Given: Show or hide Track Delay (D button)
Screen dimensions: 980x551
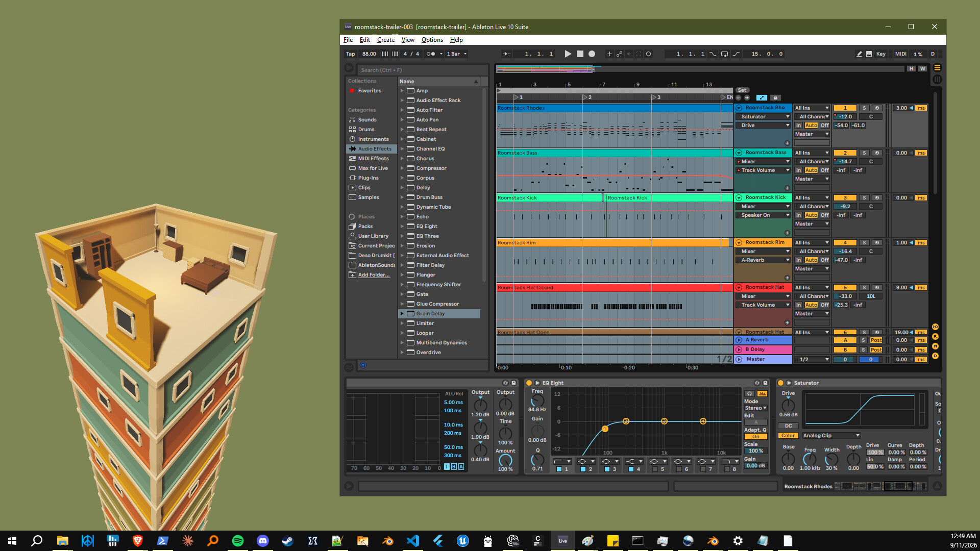Looking at the screenshot, I should click(x=935, y=356).
